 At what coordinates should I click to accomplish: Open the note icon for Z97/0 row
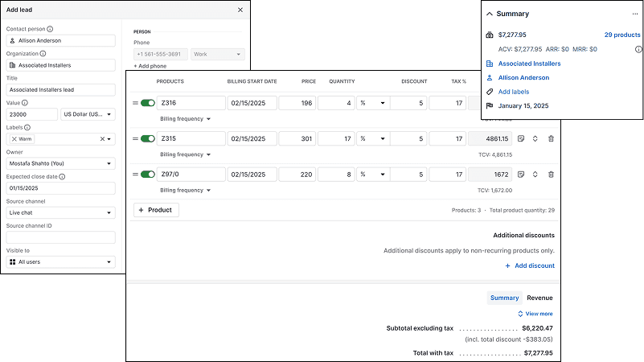(x=521, y=175)
